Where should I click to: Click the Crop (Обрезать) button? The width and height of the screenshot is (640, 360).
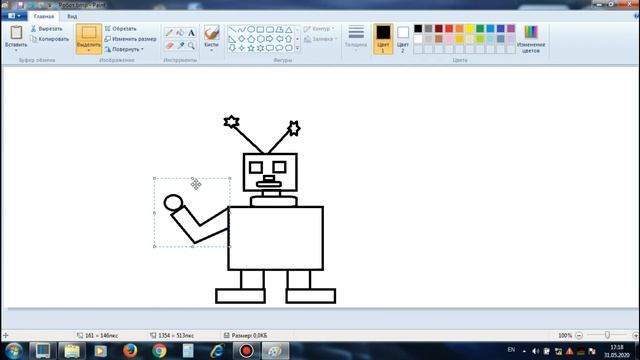pos(121,29)
